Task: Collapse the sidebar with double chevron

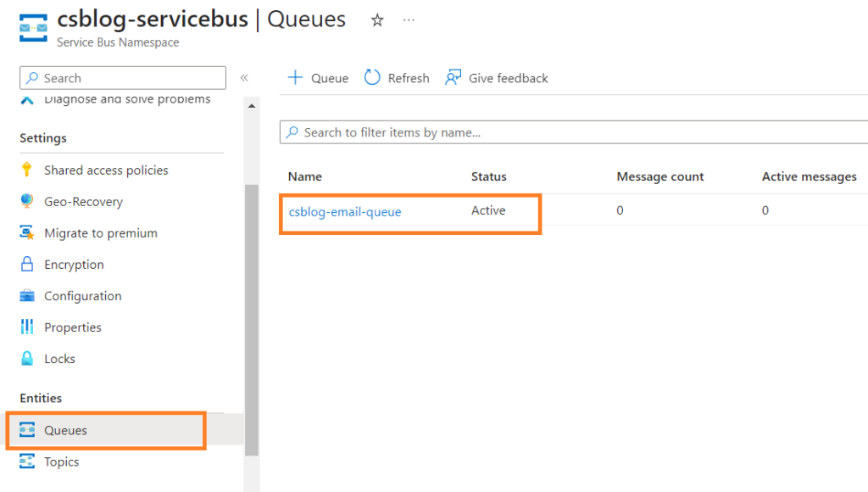Action: click(244, 77)
